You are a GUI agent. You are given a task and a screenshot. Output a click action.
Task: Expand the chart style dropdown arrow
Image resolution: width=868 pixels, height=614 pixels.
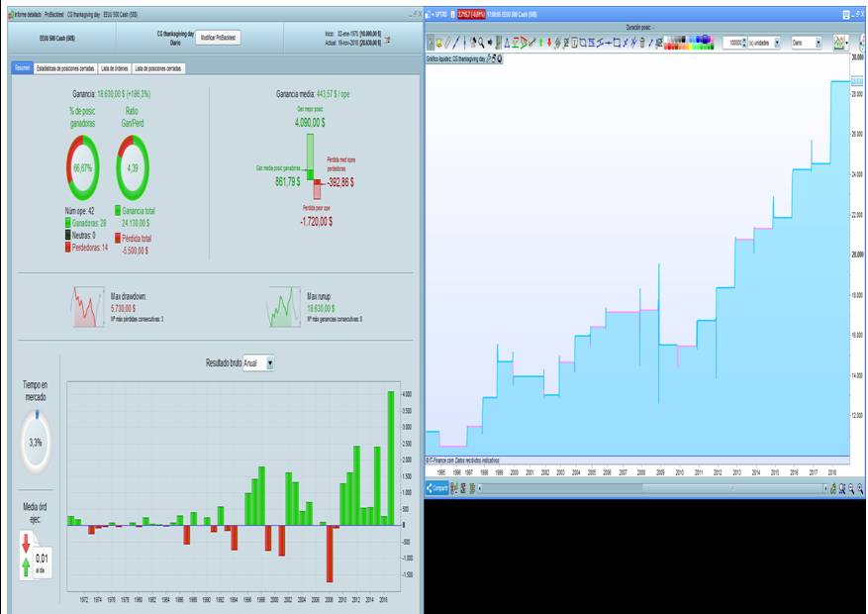pyautogui.click(x=847, y=43)
